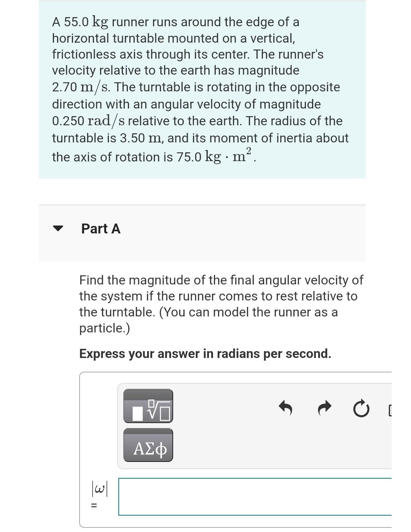411x532 pixels.
Task: Reset the answer field with refresh icon
Action: [361, 408]
